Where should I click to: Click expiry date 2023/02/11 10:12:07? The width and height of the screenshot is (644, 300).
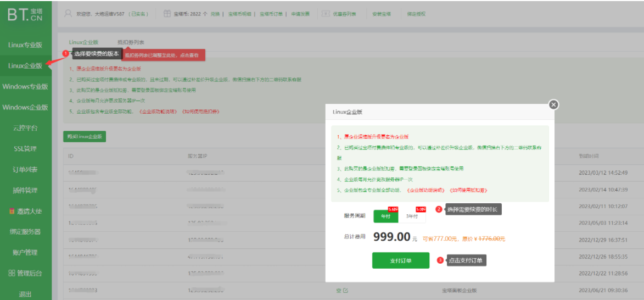pos(603,206)
